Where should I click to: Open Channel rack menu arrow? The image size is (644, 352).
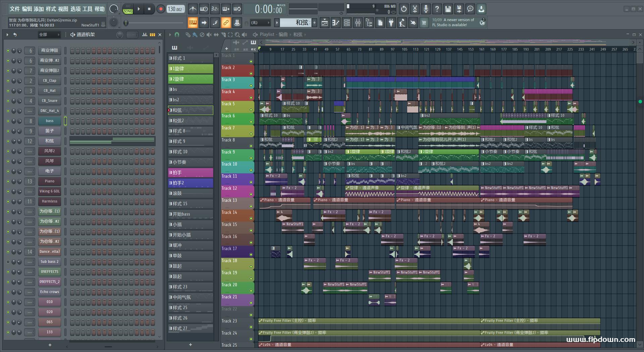pyautogui.click(x=7, y=35)
